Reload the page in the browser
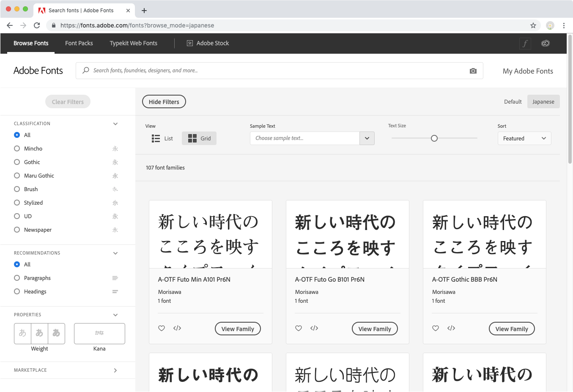The height and width of the screenshot is (392, 573). pos(37,25)
